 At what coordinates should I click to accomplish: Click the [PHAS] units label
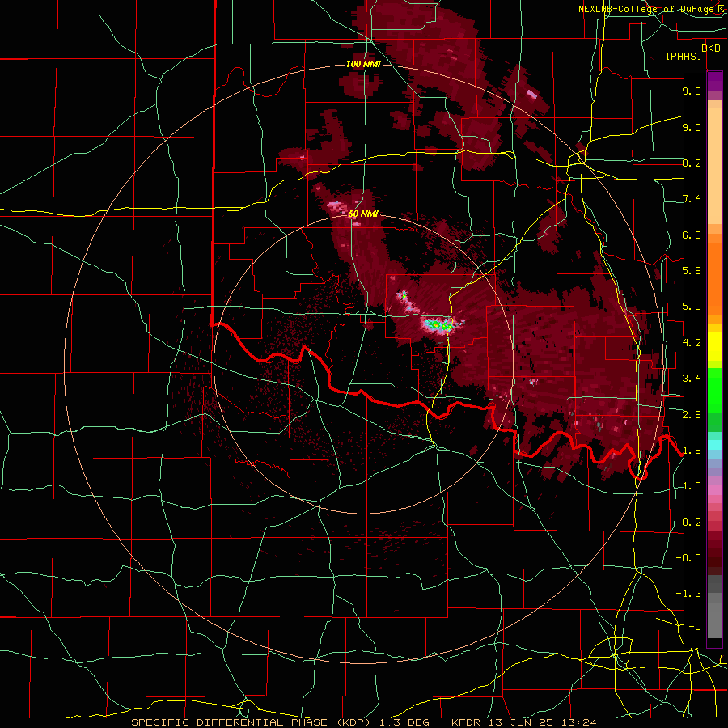684,56
